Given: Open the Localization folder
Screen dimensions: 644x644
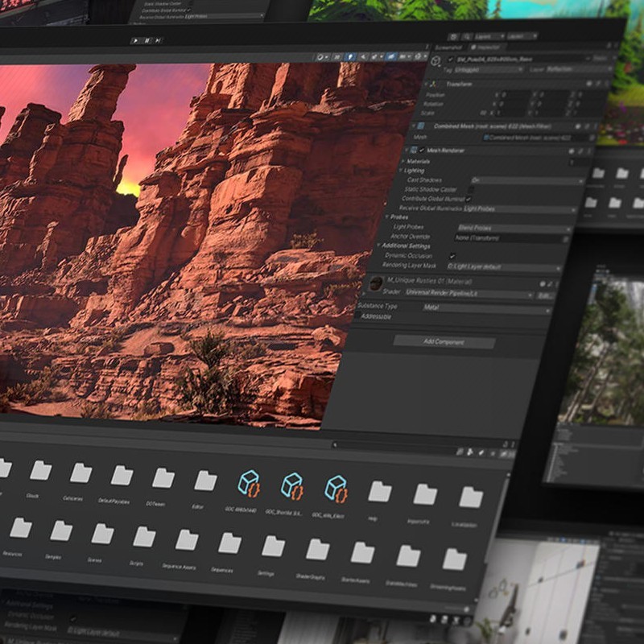Looking at the screenshot, I should tap(471, 497).
